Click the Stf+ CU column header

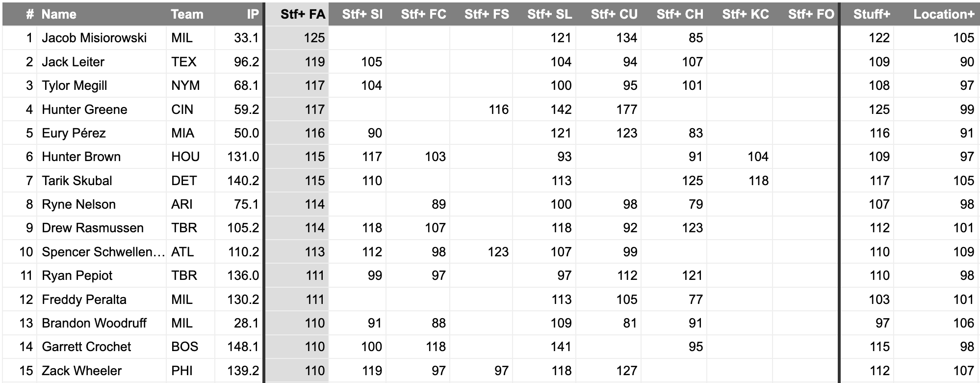[x=614, y=14]
